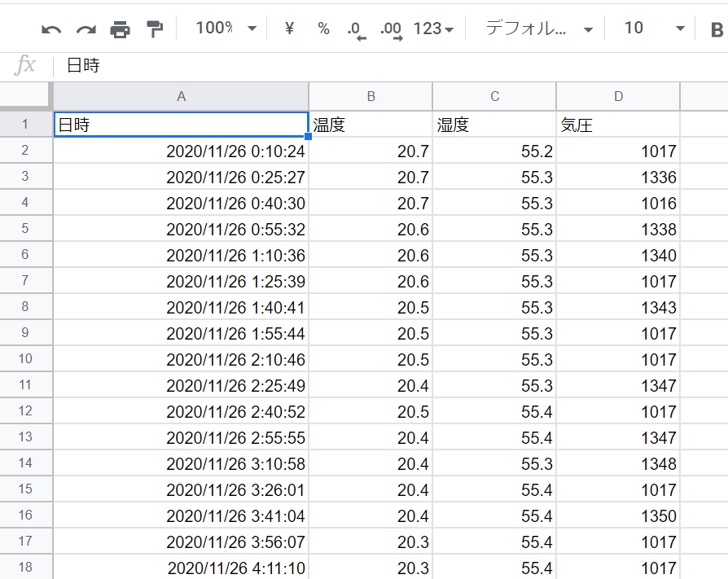Click humidity 55.4 in row 12
This screenshot has width=728, height=579.
pos(494,411)
